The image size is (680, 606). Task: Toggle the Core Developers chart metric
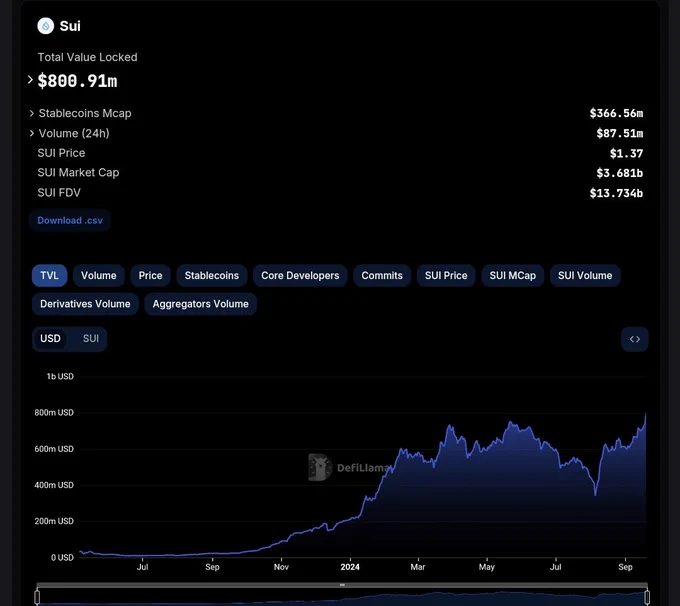coord(300,275)
